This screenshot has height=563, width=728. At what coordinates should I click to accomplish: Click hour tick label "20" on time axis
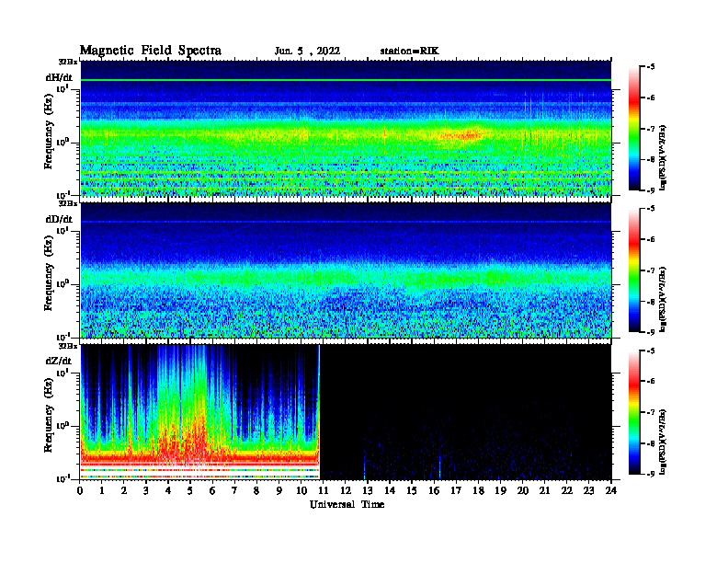point(522,491)
